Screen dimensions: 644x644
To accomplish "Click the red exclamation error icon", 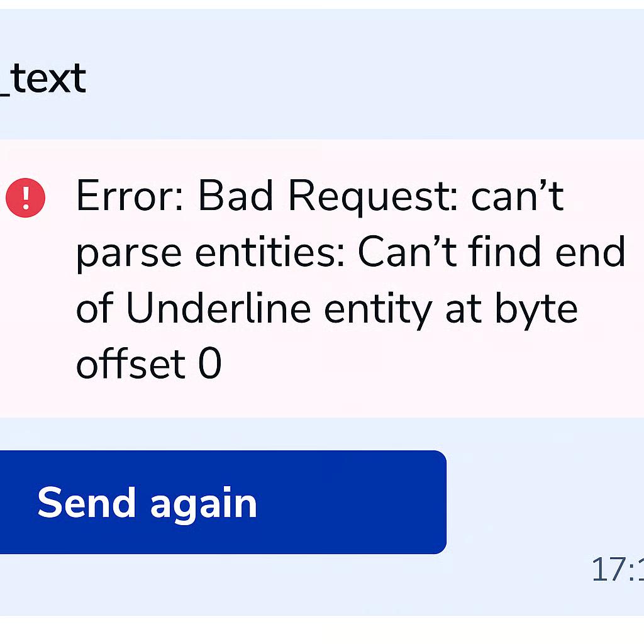I will coord(25,197).
